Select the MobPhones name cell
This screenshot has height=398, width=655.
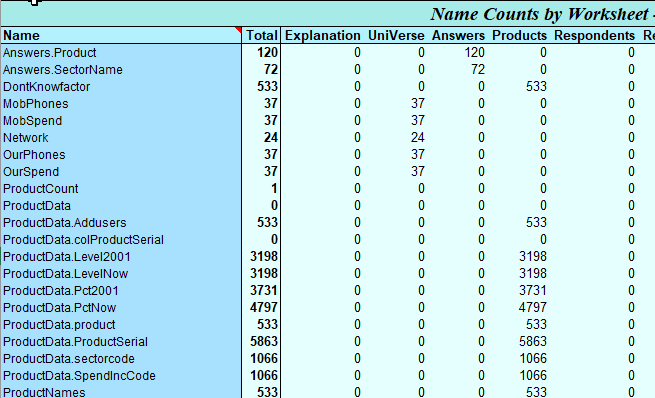click(x=121, y=104)
